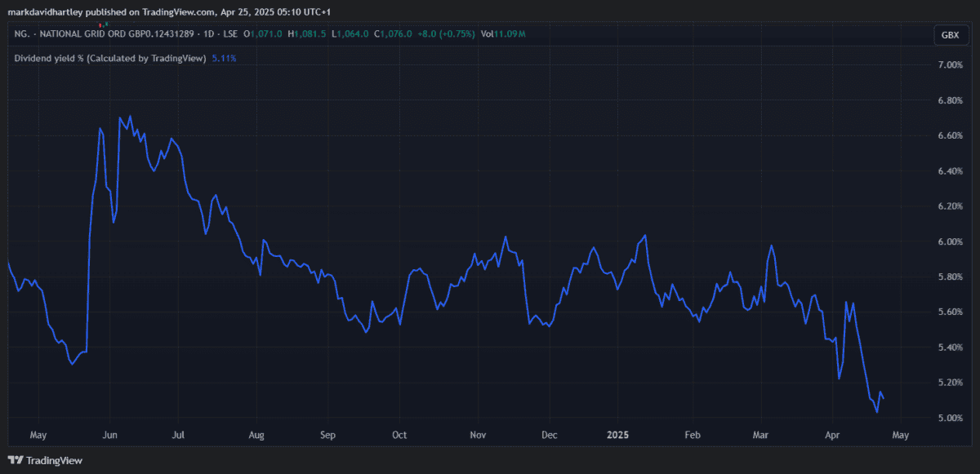Click the Vol 11.09M volume readout
This screenshot has height=474, width=980.
(502, 34)
